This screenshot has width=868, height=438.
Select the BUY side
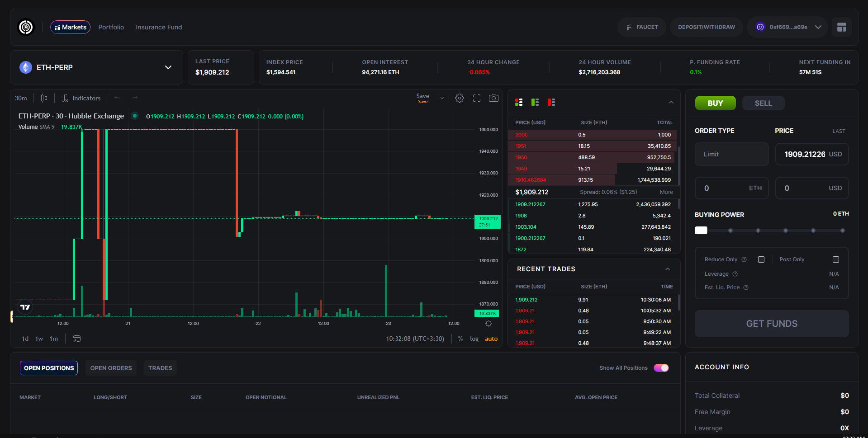[716, 103]
